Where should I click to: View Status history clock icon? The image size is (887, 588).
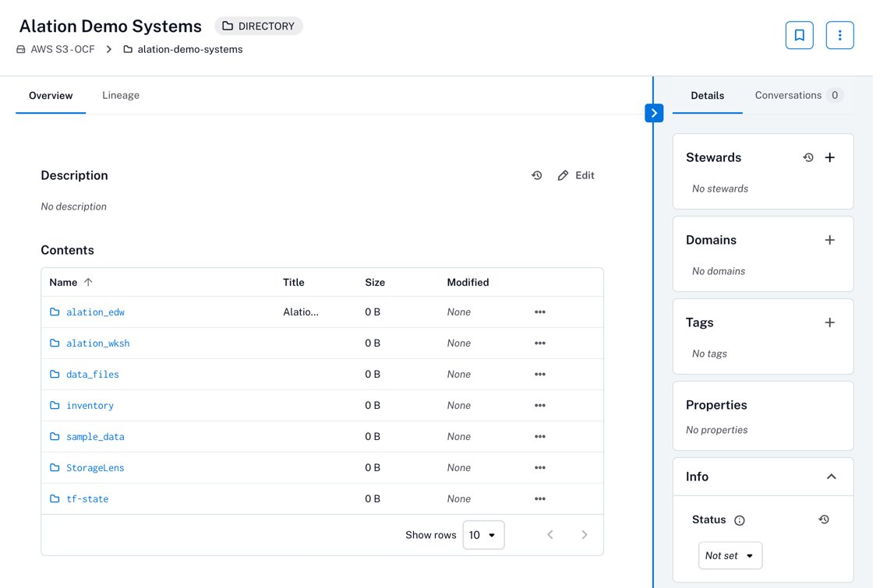824,519
